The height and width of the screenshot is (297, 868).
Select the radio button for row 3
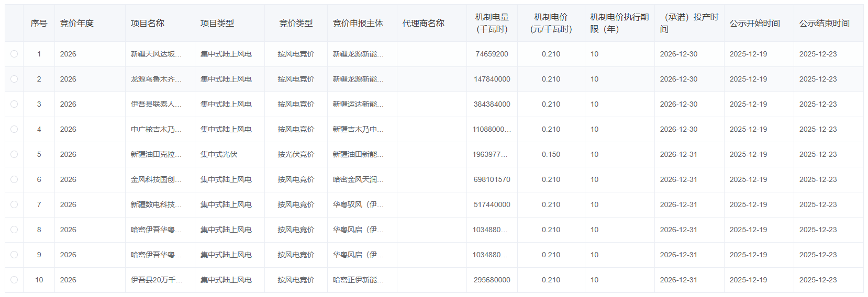[14, 104]
